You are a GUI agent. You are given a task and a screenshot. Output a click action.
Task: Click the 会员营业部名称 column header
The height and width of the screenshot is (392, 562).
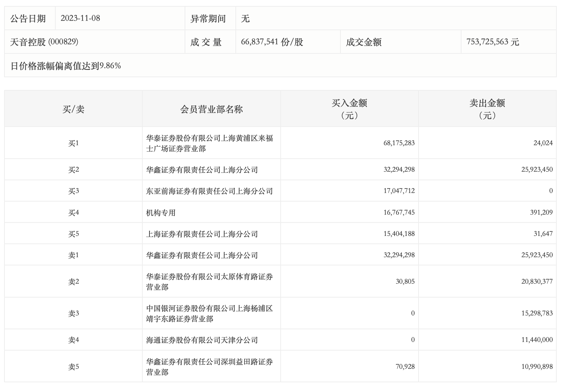pos(211,109)
